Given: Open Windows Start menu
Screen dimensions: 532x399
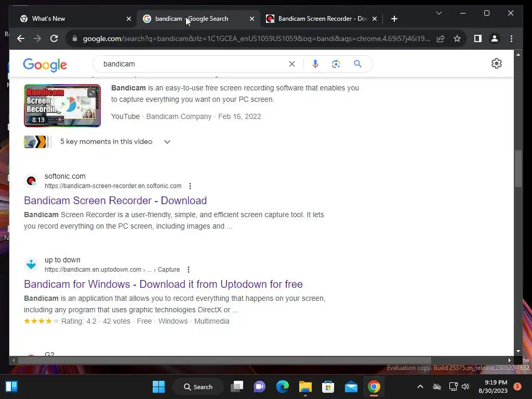Looking at the screenshot, I should pyautogui.click(x=159, y=387).
